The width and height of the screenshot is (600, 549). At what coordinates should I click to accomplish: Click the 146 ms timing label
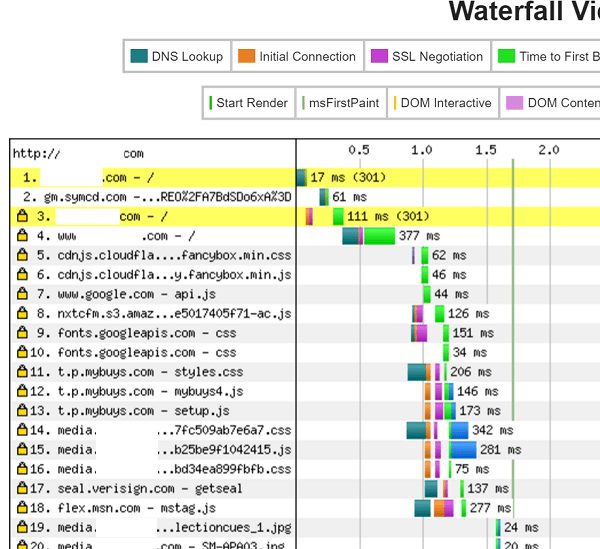478,391
